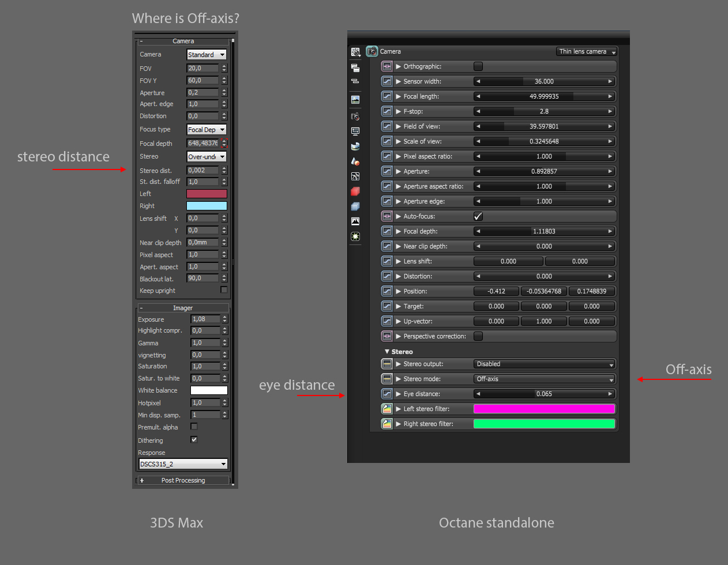The height and width of the screenshot is (565, 728).
Task: Enable the Orthographic checkbox
Action: tap(478, 66)
